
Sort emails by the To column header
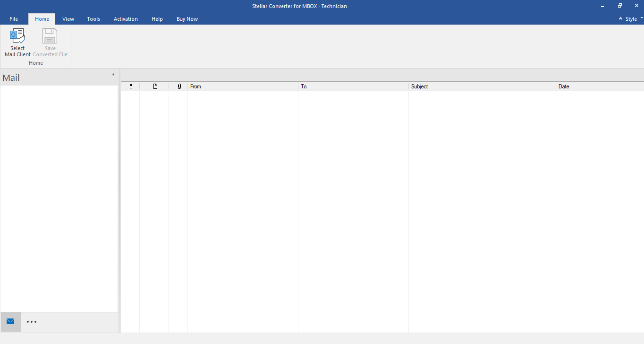[353, 86]
